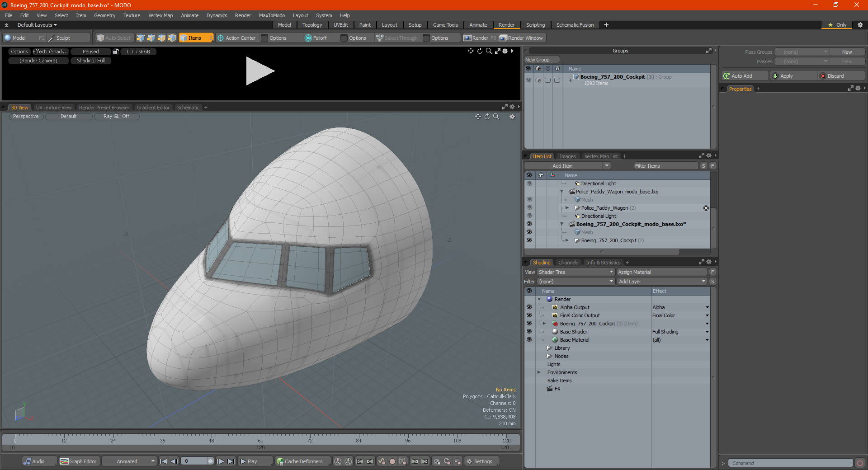Open Action Center tool
The height and width of the screenshot is (470, 868).
pyautogui.click(x=236, y=38)
